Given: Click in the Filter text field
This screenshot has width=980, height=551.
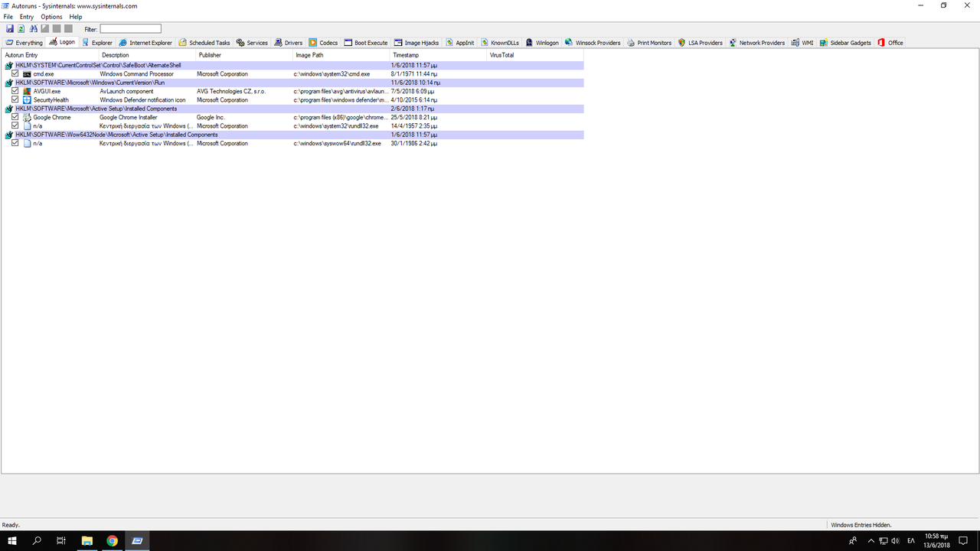Looking at the screenshot, I should 130,29.
